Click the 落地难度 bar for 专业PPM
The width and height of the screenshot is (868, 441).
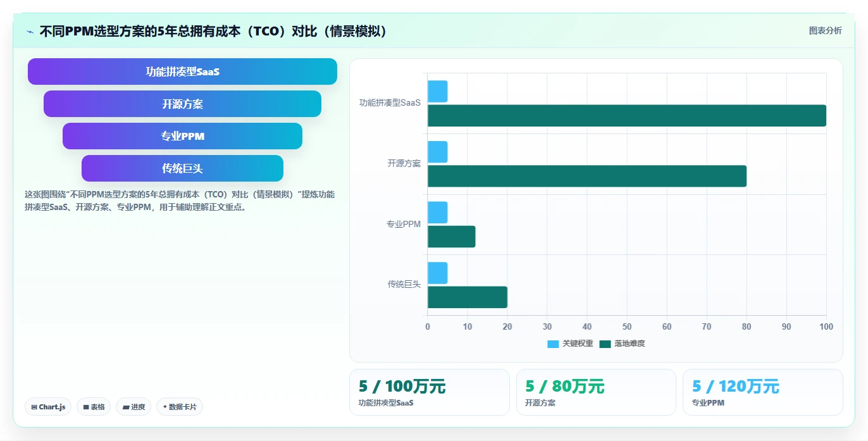(452, 237)
